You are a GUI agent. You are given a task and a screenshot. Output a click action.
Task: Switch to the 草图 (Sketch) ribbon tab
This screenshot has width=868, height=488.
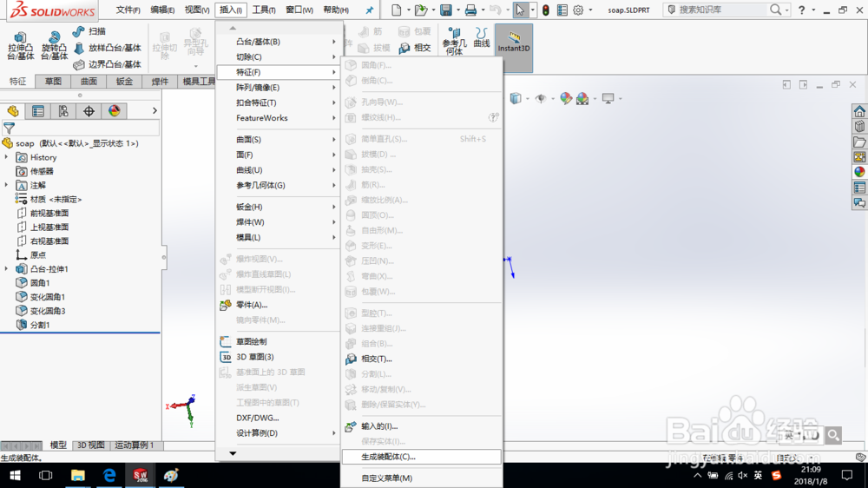coord(53,82)
